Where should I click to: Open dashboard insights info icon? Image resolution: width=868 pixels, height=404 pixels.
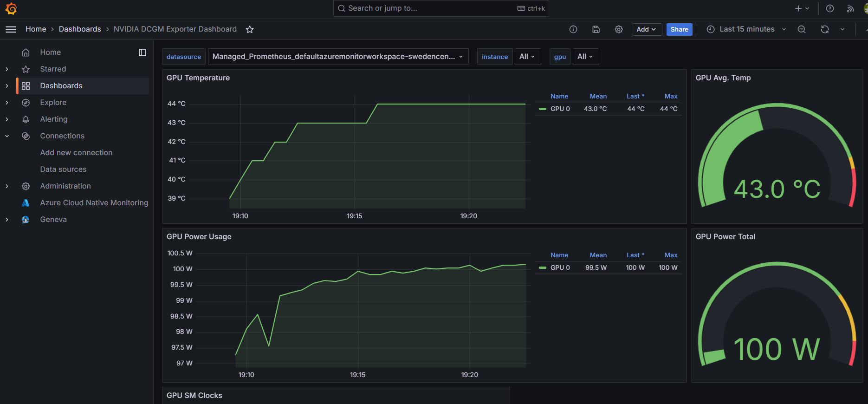point(573,29)
